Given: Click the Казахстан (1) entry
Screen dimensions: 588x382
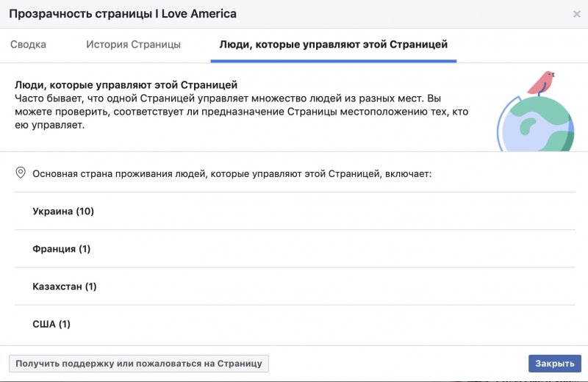Looking at the screenshot, I should point(64,286).
